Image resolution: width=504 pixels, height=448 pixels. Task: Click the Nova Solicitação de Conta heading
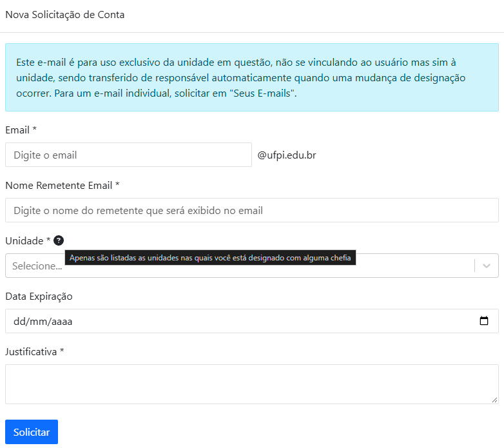tap(65, 15)
